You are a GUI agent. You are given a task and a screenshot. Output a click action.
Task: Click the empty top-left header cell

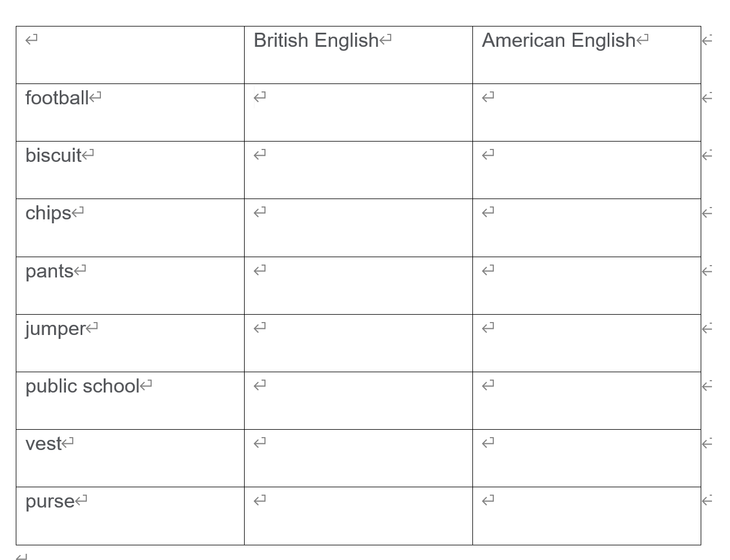130,55
